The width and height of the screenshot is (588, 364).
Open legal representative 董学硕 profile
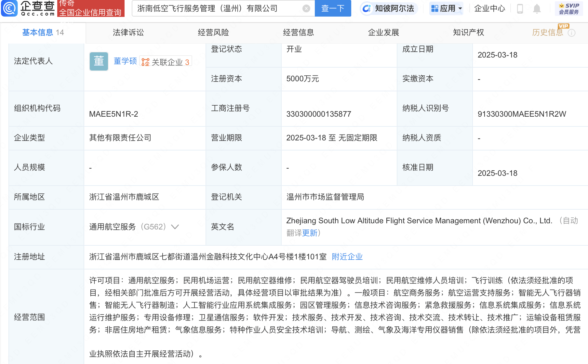[x=125, y=61]
